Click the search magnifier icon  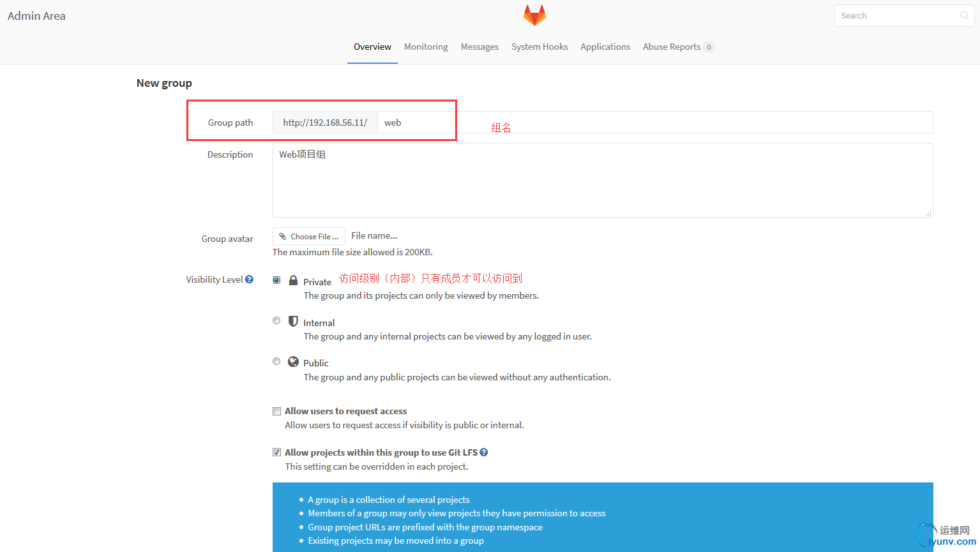pyautogui.click(x=964, y=16)
